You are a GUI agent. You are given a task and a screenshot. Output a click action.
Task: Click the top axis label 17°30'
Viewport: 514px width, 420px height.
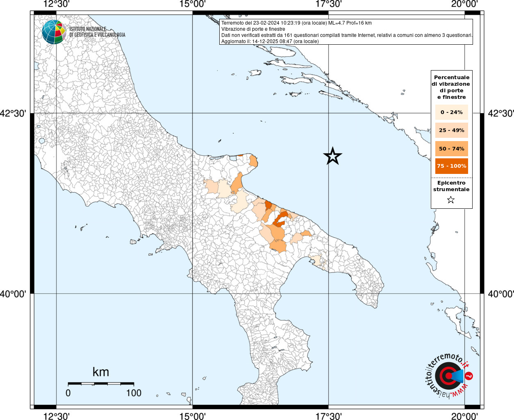pos(328,4)
